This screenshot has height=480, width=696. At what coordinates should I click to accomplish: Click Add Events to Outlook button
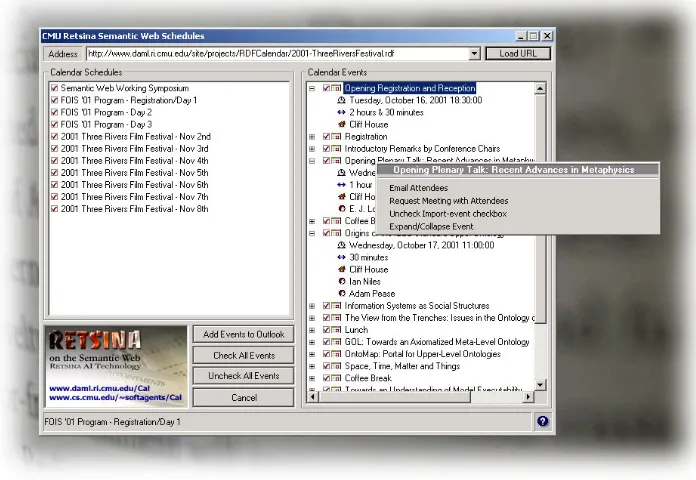pos(243,334)
